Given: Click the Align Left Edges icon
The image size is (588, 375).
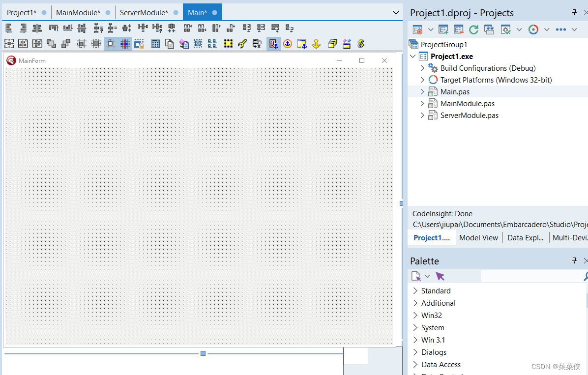Looking at the screenshot, I should (9, 28).
